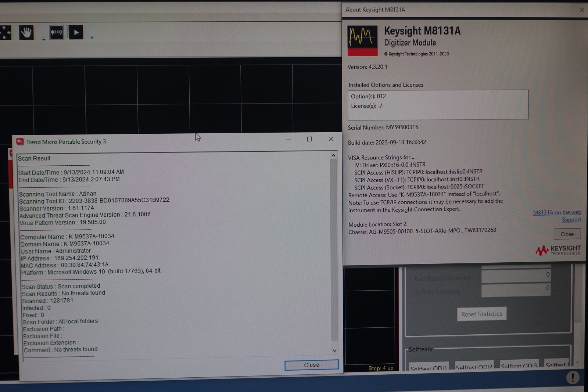Image resolution: width=588 pixels, height=392 pixels.
Task: Click the Keysight M8131A waveform logo
Action: click(x=362, y=40)
